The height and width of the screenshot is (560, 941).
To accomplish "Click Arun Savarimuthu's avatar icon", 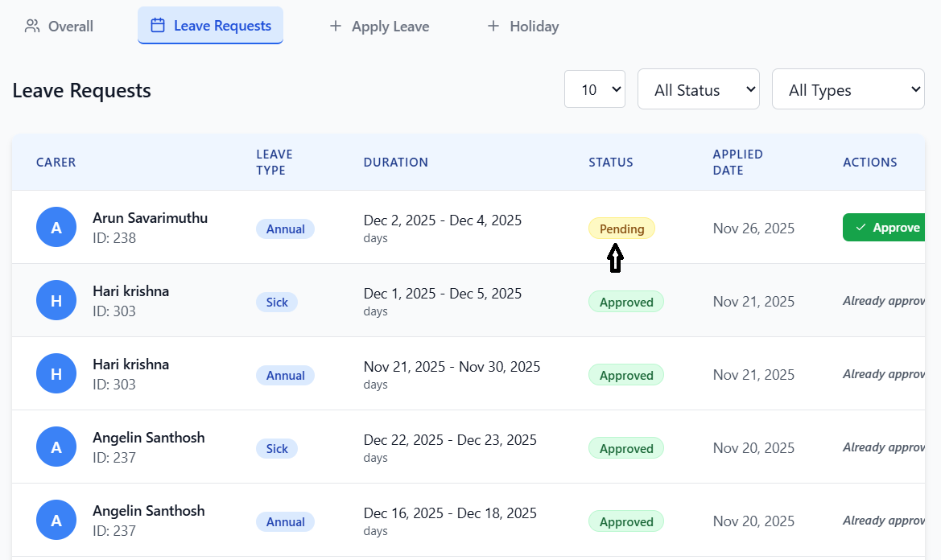I will [56, 228].
